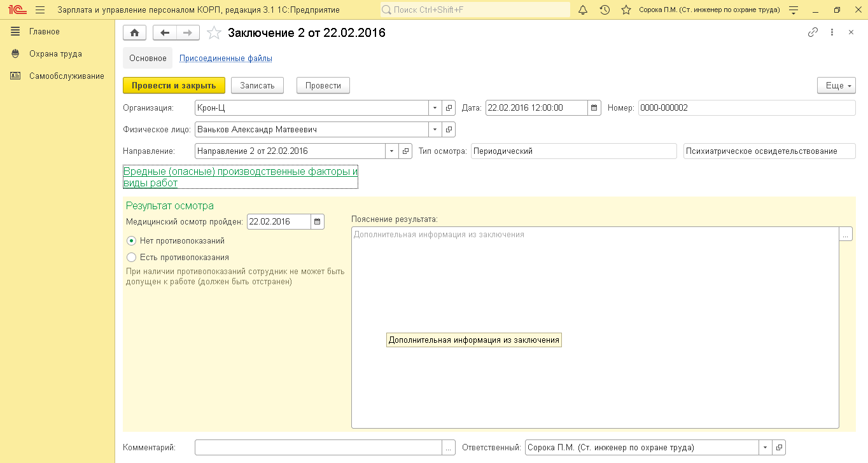Click the global search field
The image size is (868, 463).
click(x=475, y=10)
